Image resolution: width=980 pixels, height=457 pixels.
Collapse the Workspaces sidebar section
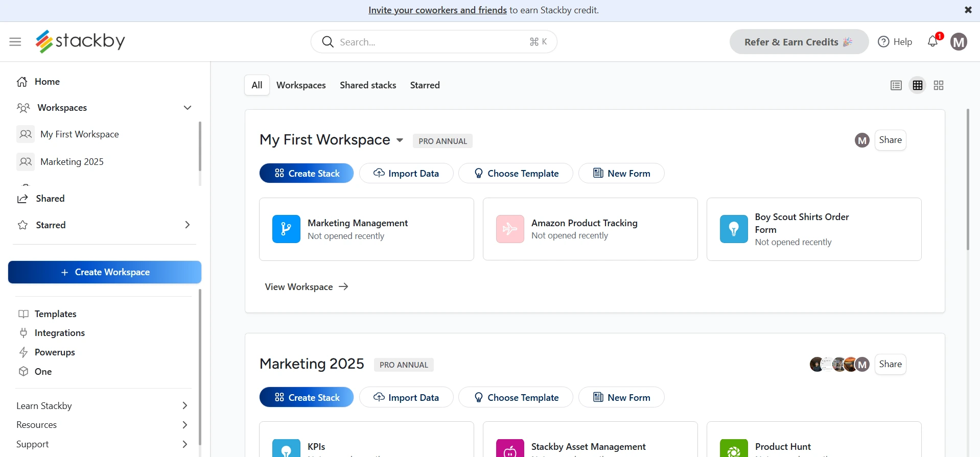pyautogui.click(x=188, y=108)
